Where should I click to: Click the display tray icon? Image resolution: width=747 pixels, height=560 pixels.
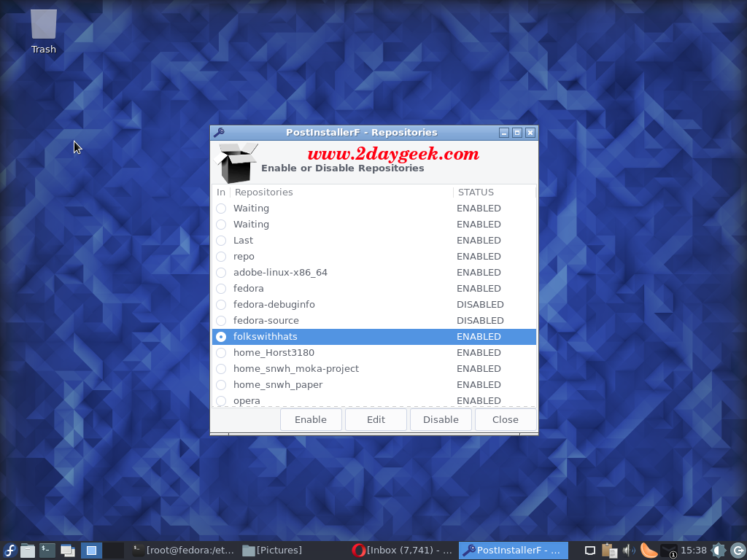pos(589,551)
